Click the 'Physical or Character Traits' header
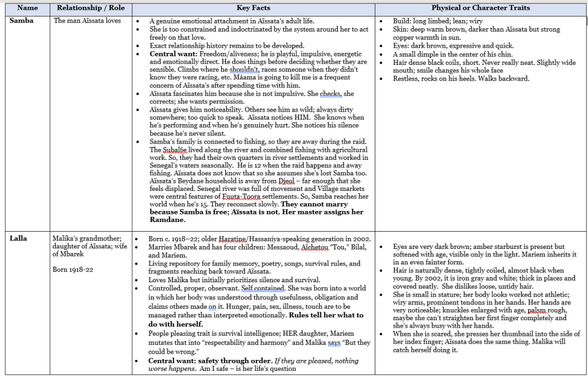The image size is (588, 380). tap(481, 8)
